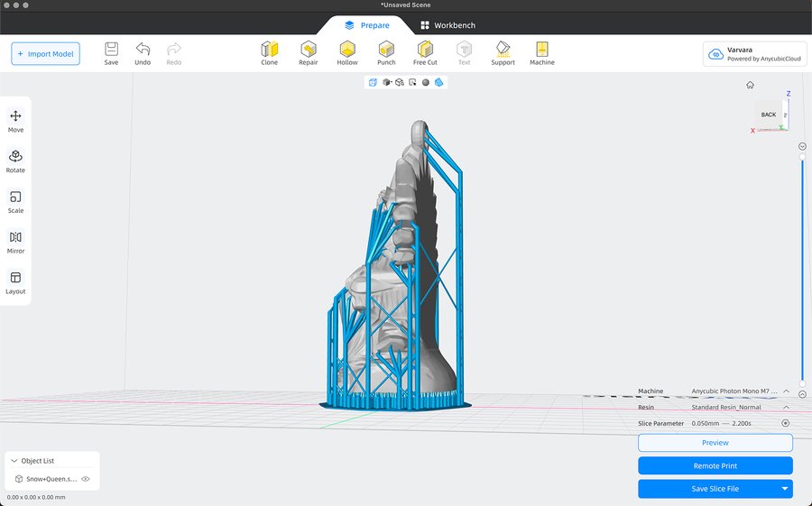
Task: Select the Punch tool
Action: (x=386, y=53)
